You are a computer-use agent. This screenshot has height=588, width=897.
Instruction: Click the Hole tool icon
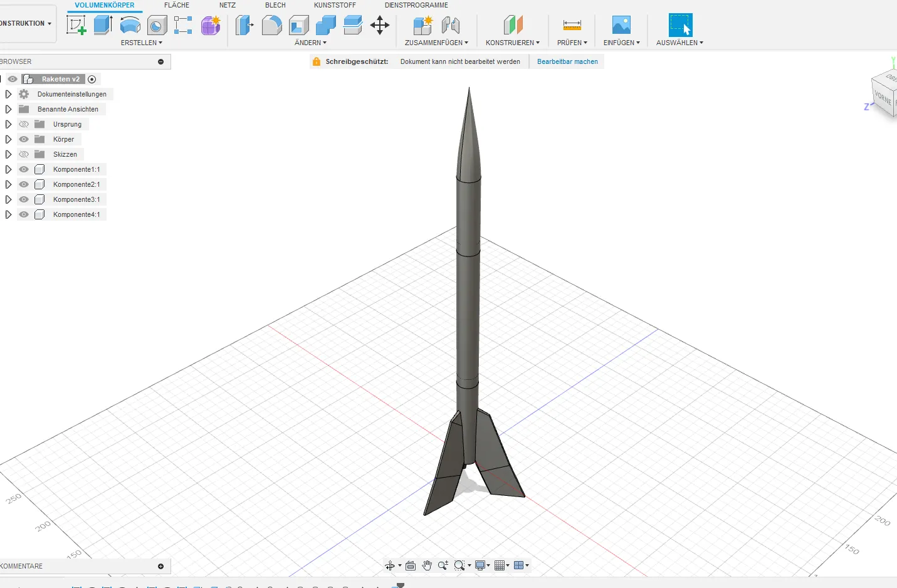coord(157,25)
